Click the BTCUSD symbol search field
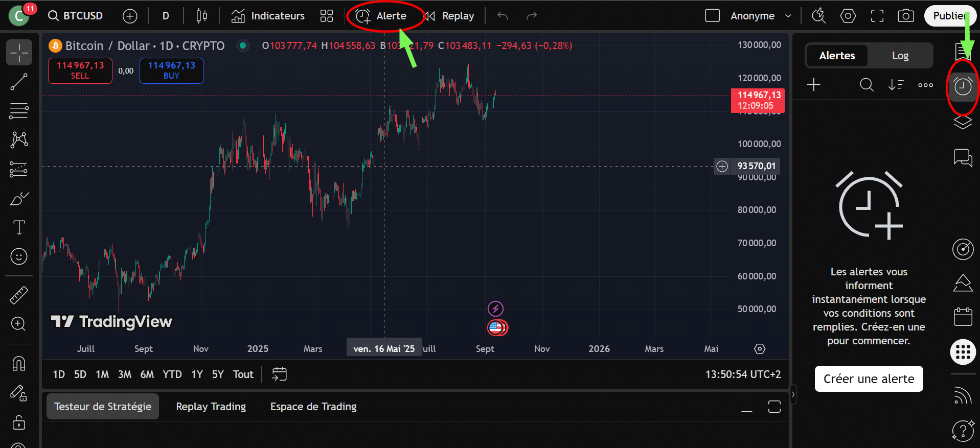Viewport: 980px width, 448px height. tap(76, 16)
